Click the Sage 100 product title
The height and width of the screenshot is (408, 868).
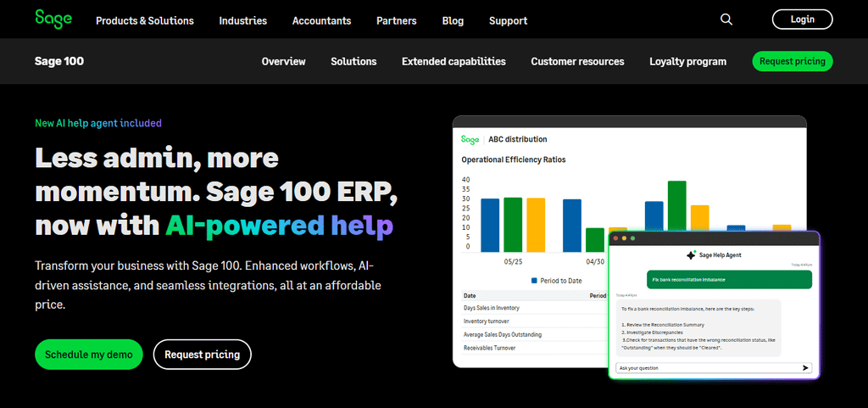coord(59,61)
